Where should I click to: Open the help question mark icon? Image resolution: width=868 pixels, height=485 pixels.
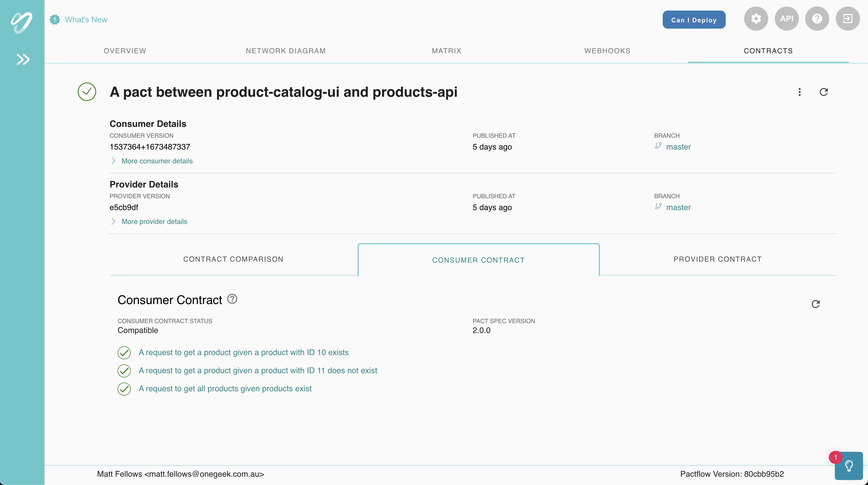[x=817, y=19]
